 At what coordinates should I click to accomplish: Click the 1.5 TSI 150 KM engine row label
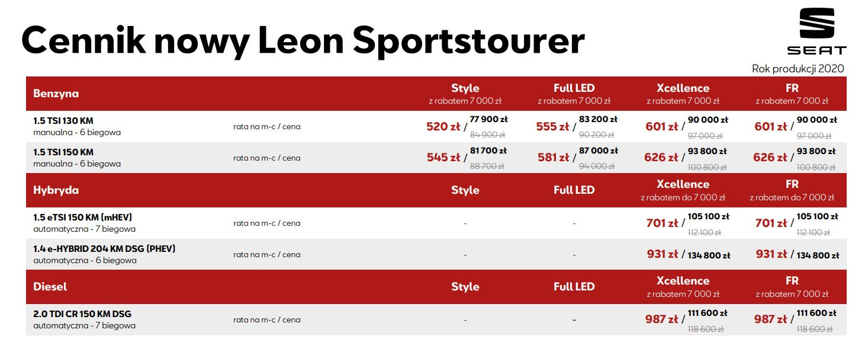[63, 152]
